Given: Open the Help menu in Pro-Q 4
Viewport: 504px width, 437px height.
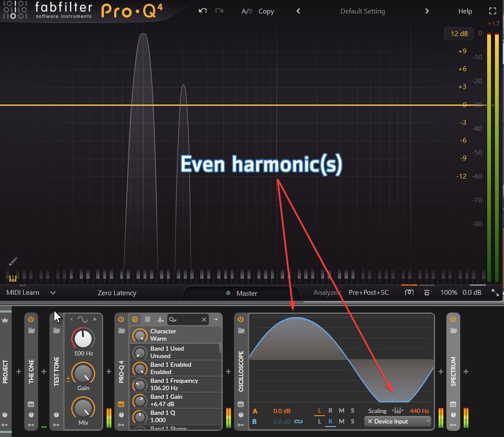Looking at the screenshot, I should (x=465, y=11).
